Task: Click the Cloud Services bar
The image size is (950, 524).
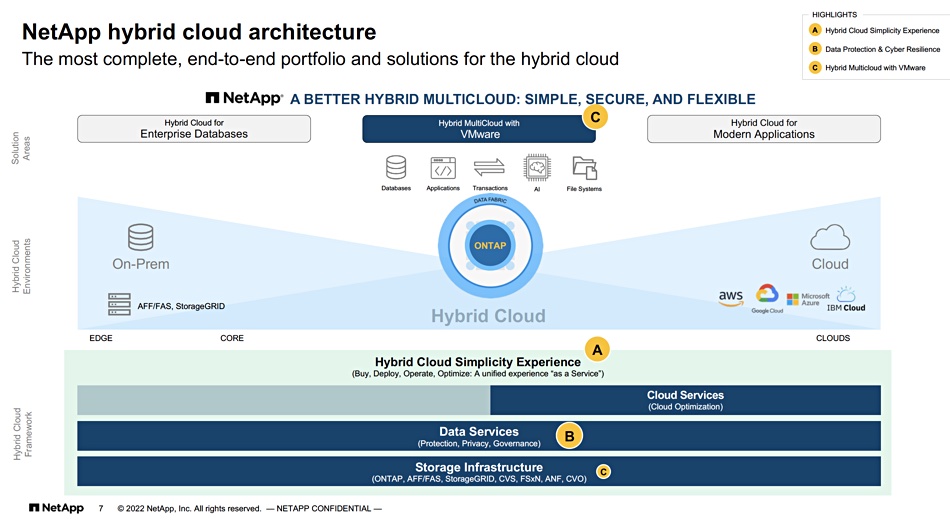Action: [x=685, y=400]
